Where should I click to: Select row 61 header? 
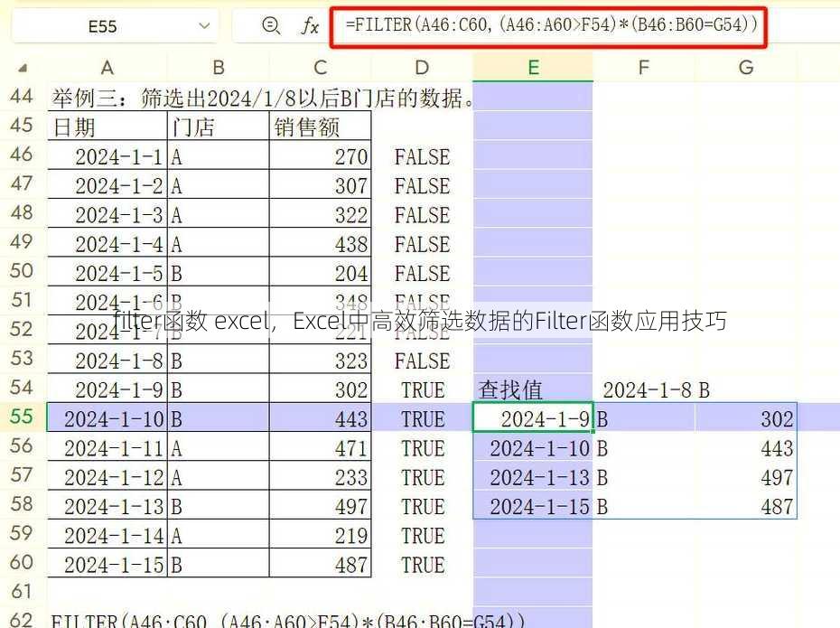tap(22, 592)
